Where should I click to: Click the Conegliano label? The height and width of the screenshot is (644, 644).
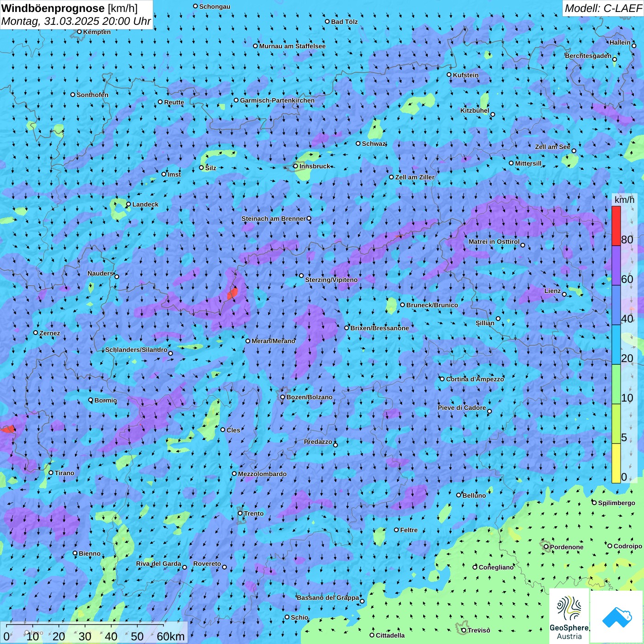coord(496,567)
